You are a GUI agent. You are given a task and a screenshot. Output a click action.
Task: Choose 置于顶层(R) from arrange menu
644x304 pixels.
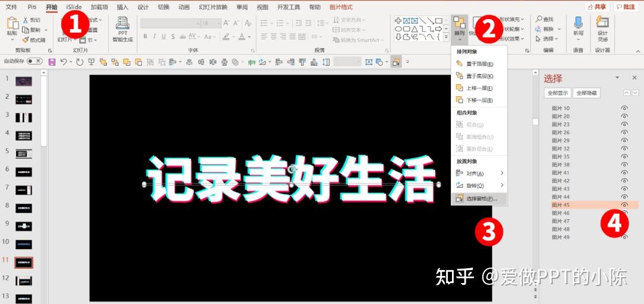(x=479, y=64)
